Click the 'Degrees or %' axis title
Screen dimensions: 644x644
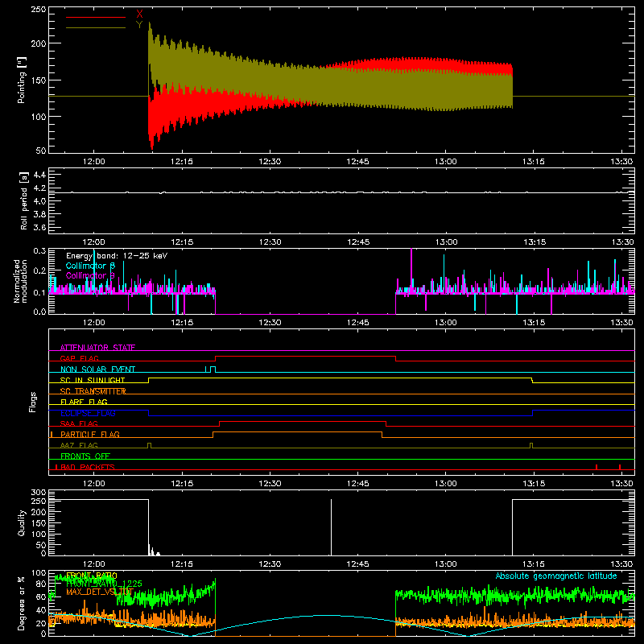[22, 603]
